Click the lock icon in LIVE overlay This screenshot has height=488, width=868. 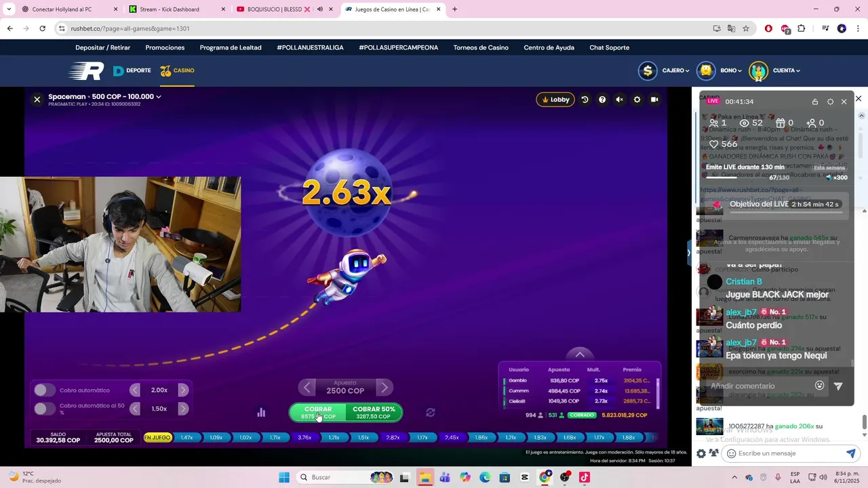[x=815, y=102]
